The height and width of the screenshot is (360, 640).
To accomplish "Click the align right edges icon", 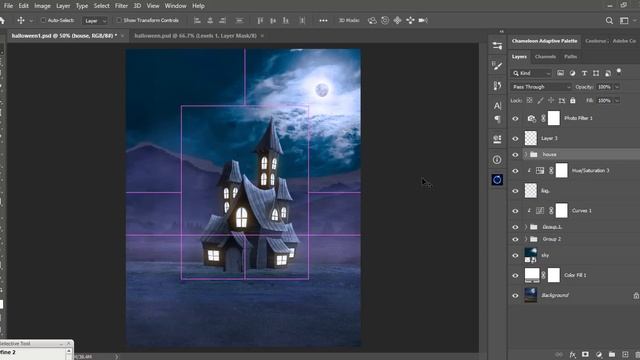I will 222,20.
